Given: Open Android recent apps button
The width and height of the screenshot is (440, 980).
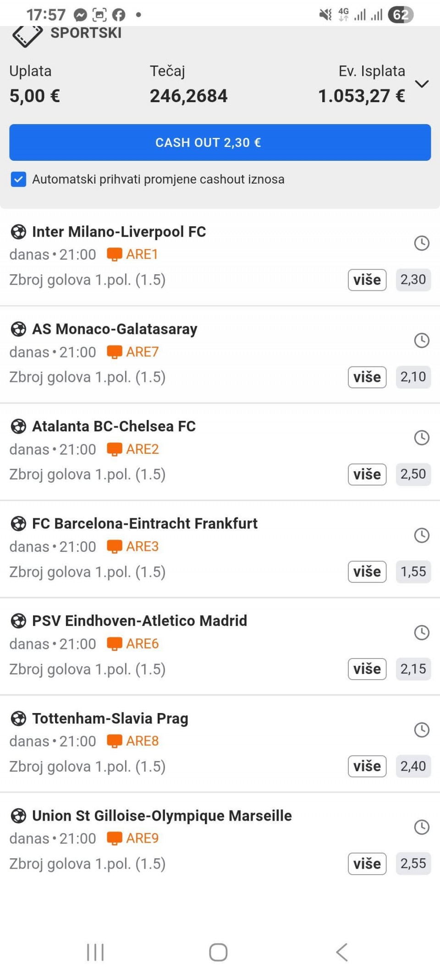Looking at the screenshot, I should coord(95,953).
